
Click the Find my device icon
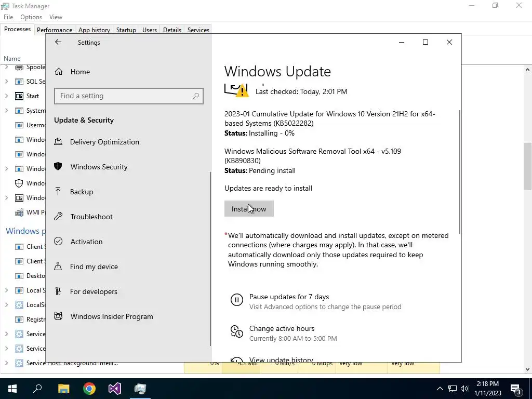(58, 266)
